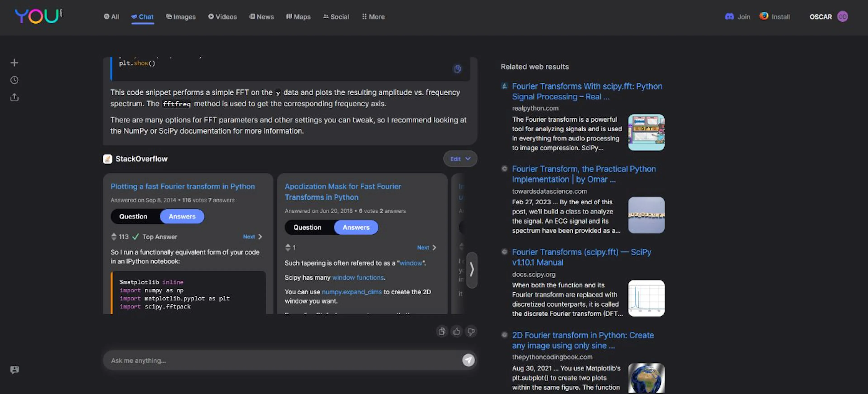Click the docs.scipy.org result favicon

pos(505,252)
